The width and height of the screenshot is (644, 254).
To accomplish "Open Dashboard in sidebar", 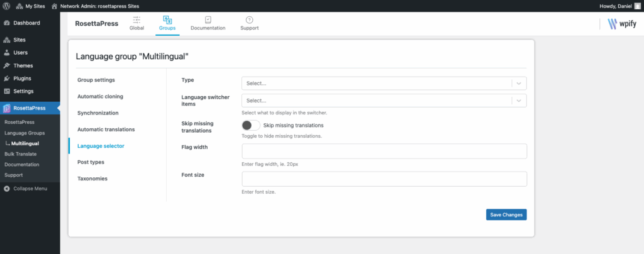I will click(26, 23).
